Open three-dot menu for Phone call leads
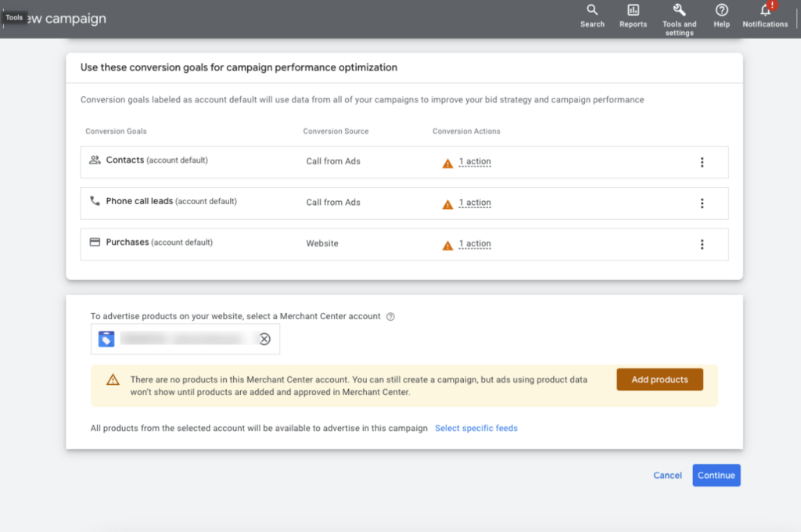 coord(702,203)
